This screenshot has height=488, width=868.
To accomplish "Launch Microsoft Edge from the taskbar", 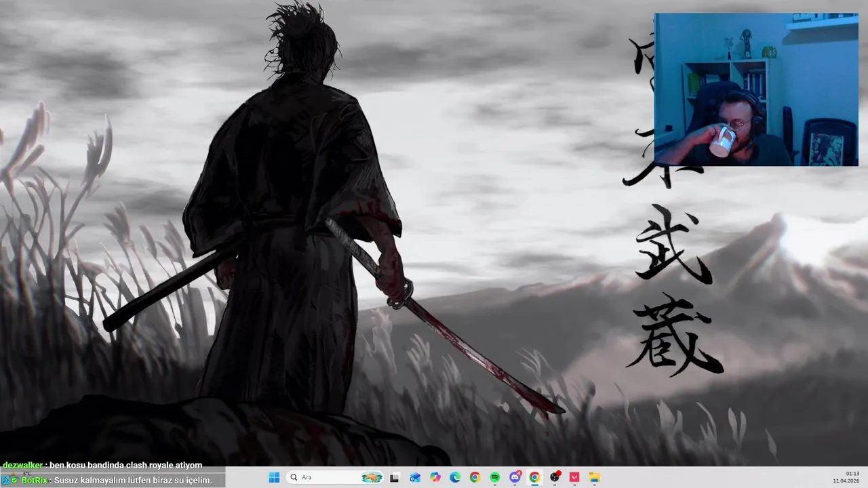I will click(455, 477).
